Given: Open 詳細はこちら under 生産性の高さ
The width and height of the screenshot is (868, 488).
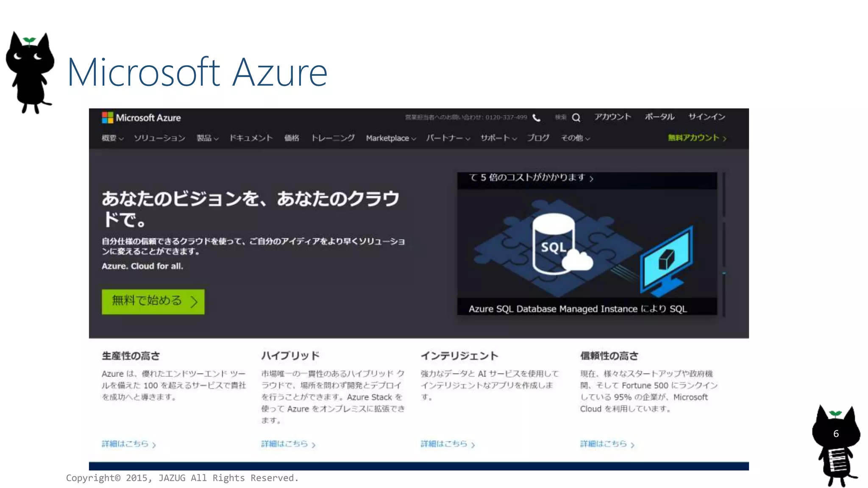Looking at the screenshot, I should pyautogui.click(x=129, y=444).
